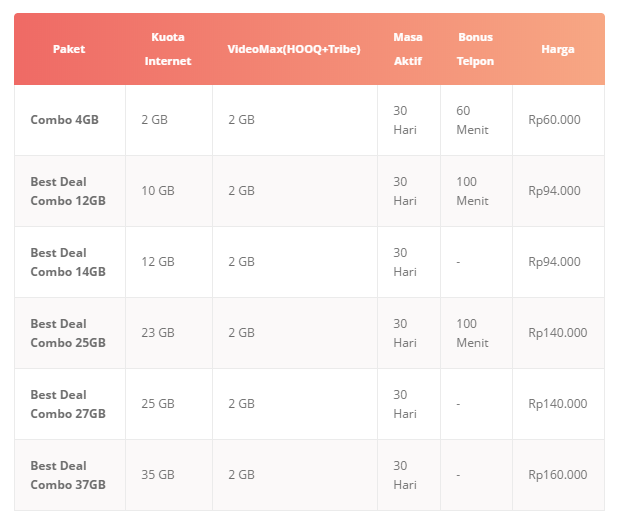Click the 35 GB internet quota cell
The width and height of the screenshot is (617, 525).
pyautogui.click(x=157, y=475)
